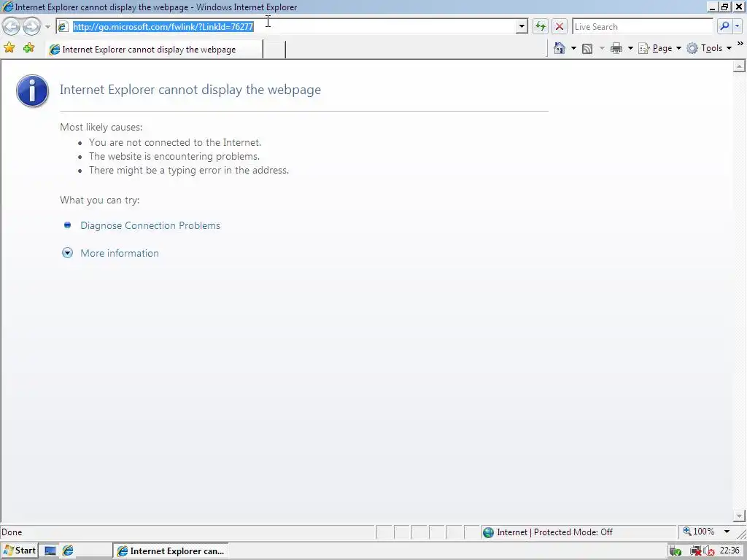Screen dimensions: 747x560
Task: Click the blue information icon
Action: pos(32,90)
